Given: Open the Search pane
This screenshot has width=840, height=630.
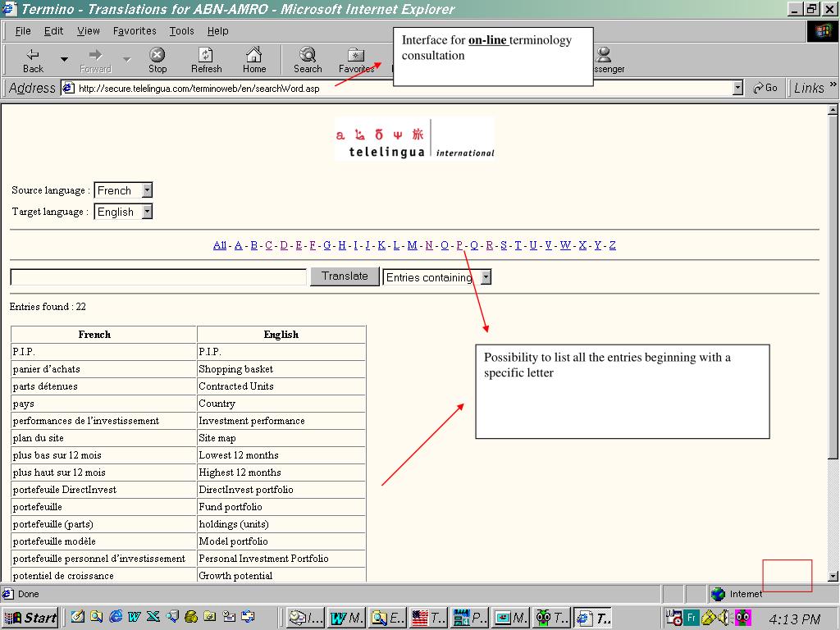Looking at the screenshot, I should pyautogui.click(x=308, y=60).
